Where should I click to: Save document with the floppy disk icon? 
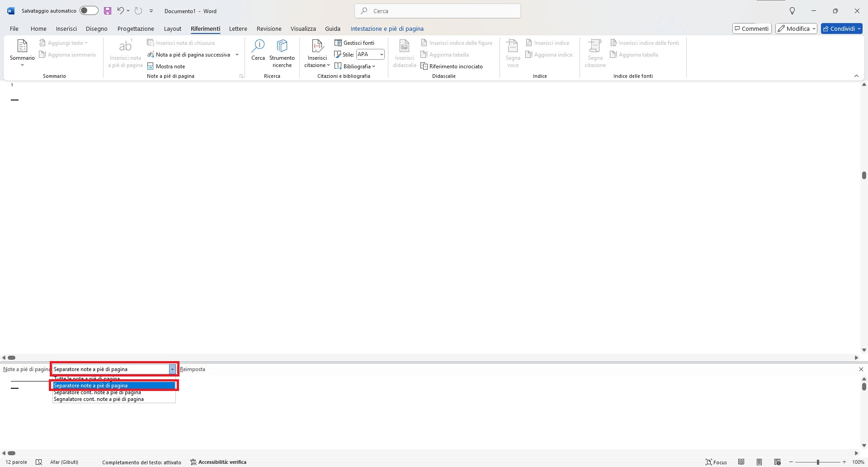point(108,11)
